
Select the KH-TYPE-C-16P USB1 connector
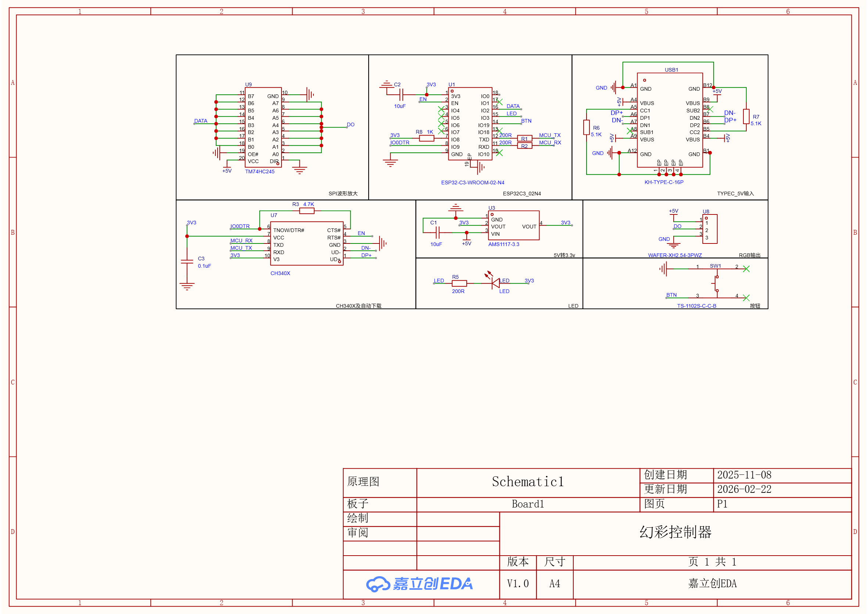coord(670,120)
